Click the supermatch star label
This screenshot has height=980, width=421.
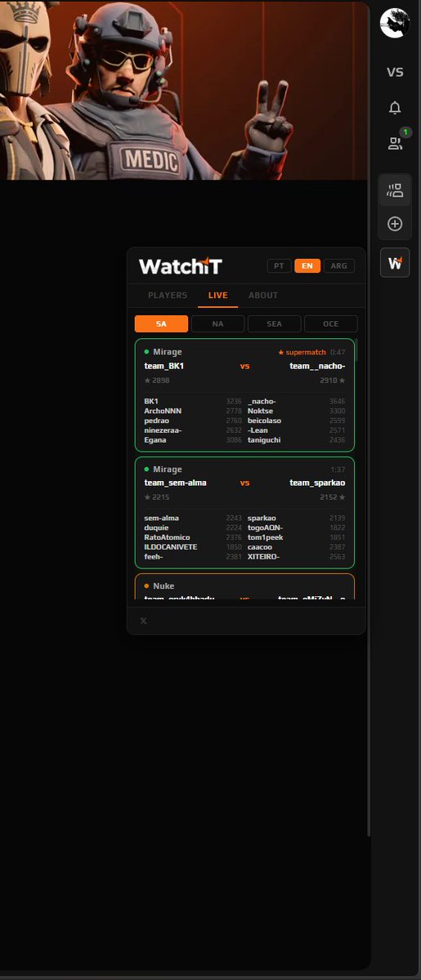point(302,353)
